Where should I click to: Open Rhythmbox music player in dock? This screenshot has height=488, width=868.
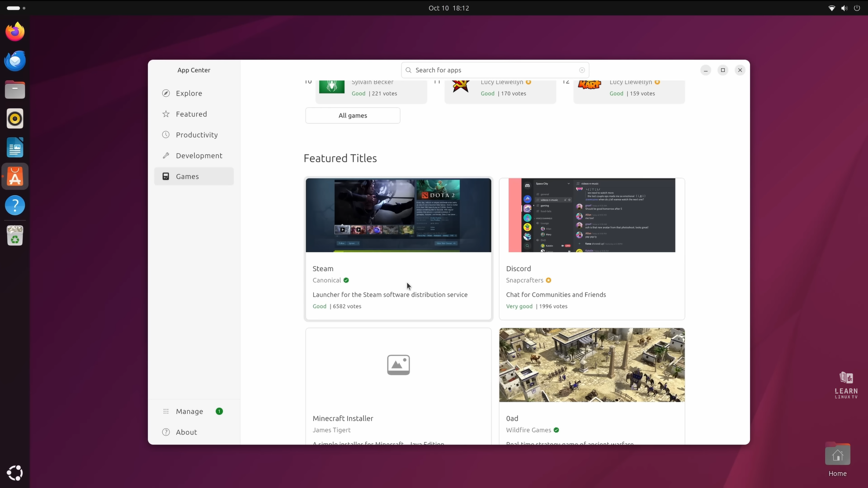tap(15, 118)
